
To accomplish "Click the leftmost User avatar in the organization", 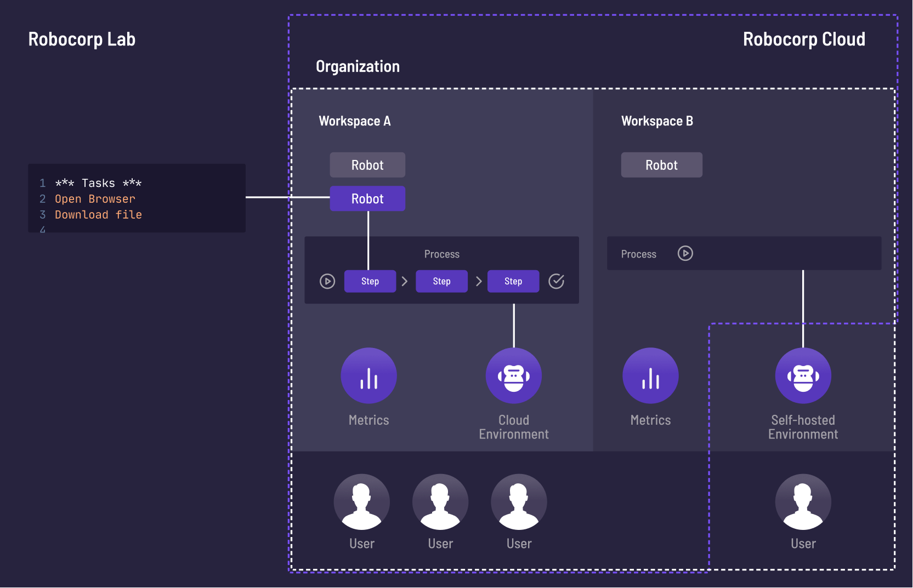I will click(362, 502).
